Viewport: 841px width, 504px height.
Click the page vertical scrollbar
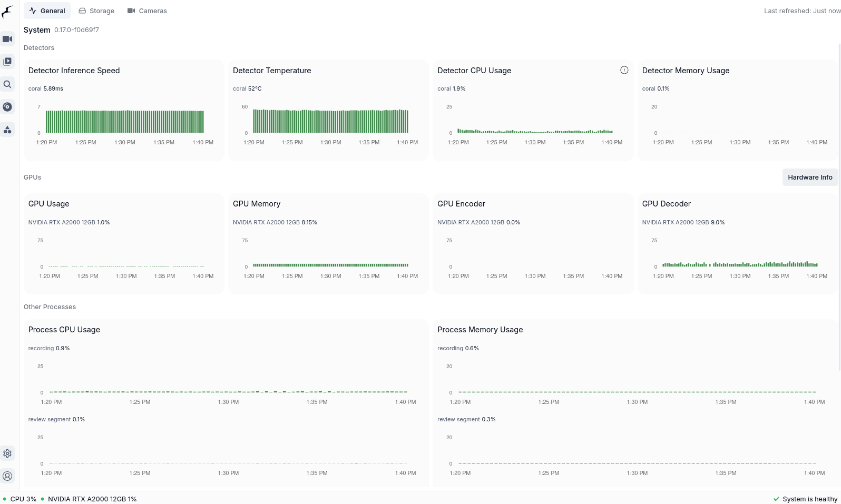(x=839, y=211)
